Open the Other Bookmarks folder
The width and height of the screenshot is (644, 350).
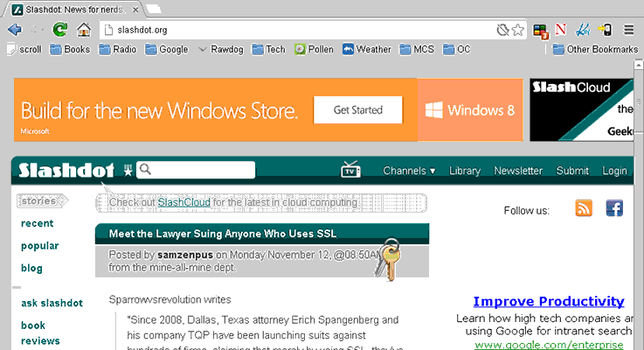click(595, 49)
